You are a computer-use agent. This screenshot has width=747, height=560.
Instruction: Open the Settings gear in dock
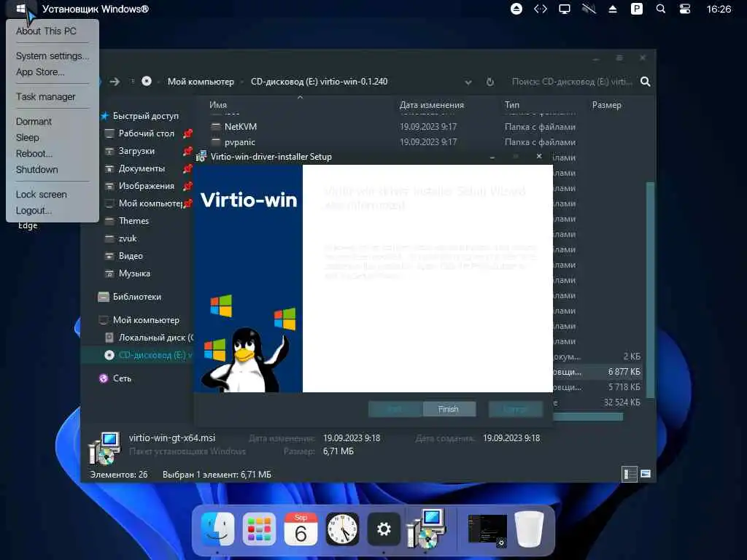click(384, 529)
